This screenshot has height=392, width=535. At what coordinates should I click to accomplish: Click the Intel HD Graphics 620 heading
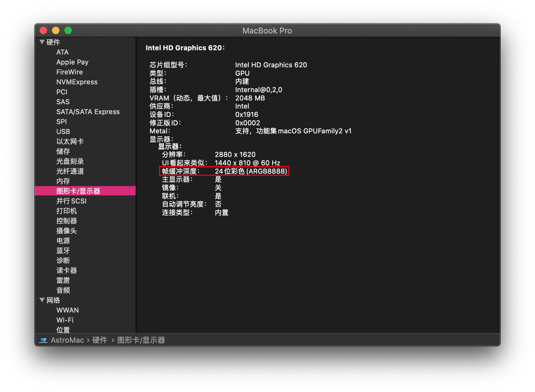point(185,48)
